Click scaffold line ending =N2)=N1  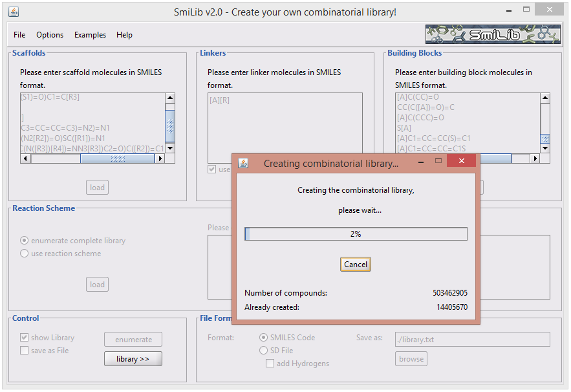(65, 128)
